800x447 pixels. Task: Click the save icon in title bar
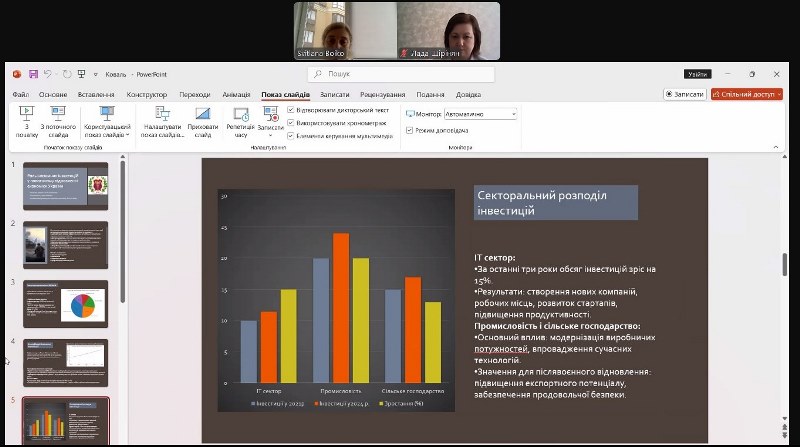[x=33, y=74]
